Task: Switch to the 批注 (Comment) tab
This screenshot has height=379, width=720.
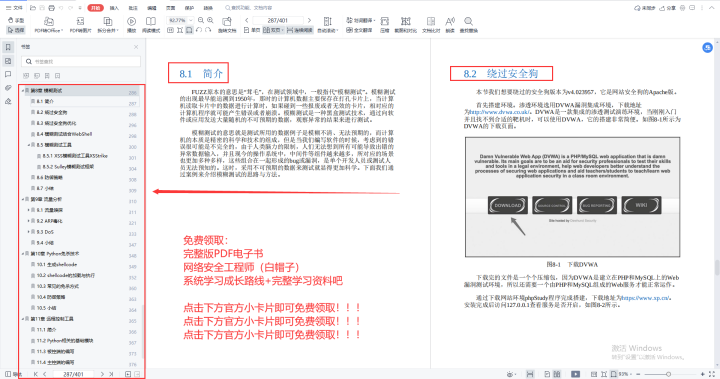Action: 133,8
